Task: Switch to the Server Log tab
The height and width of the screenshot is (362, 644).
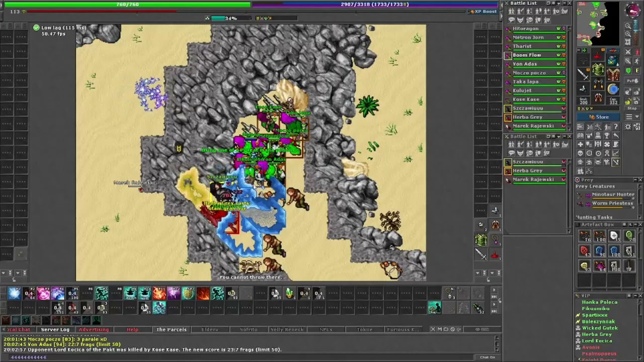Action: [55, 330]
